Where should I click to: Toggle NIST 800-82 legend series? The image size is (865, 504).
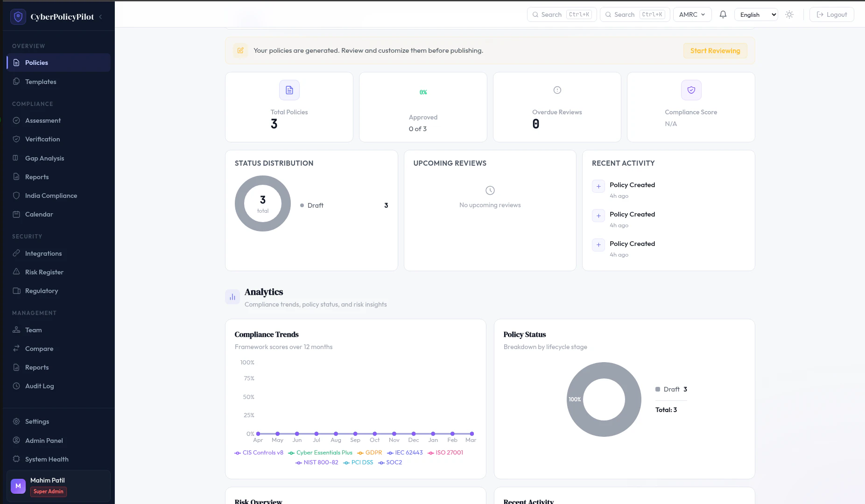point(317,462)
